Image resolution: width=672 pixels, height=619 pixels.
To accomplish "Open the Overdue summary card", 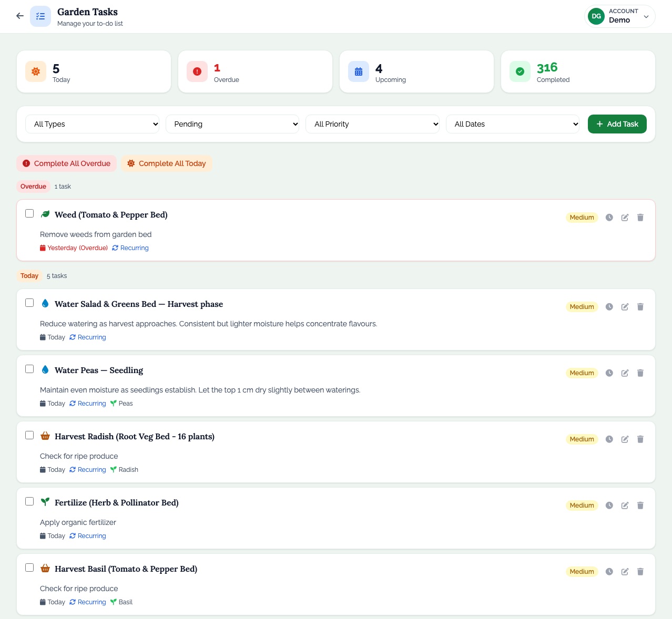I will click(255, 71).
